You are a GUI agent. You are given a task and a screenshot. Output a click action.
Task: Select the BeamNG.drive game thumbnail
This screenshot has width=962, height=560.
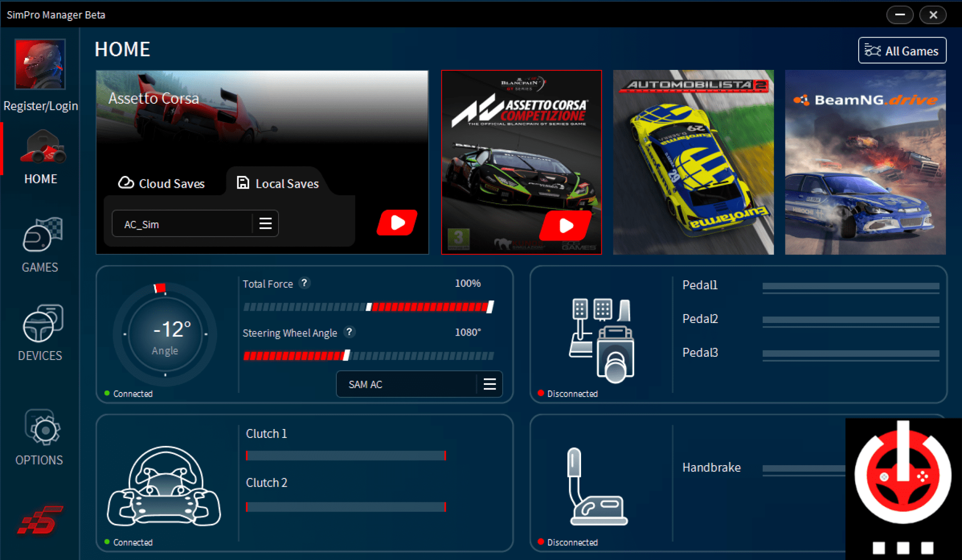pos(865,162)
